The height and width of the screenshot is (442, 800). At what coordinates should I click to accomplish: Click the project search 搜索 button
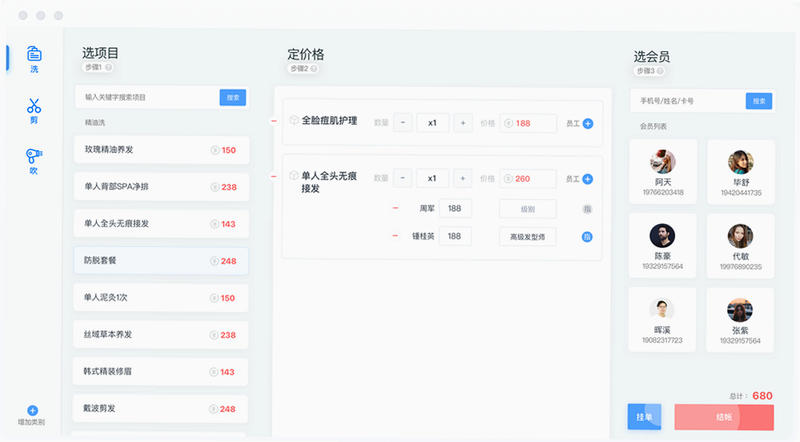click(x=233, y=97)
